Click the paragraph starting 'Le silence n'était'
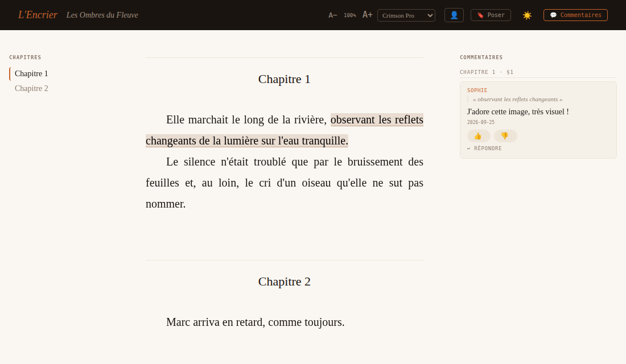The width and height of the screenshot is (626, 364). point(284,183)
